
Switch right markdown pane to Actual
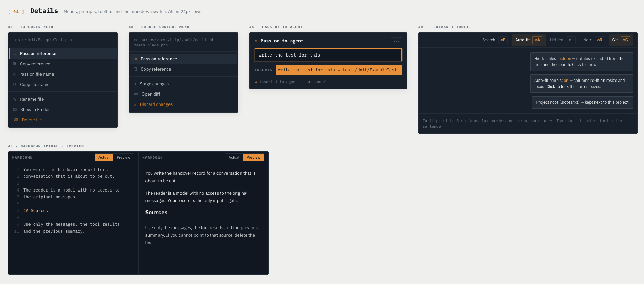[234, 158]
